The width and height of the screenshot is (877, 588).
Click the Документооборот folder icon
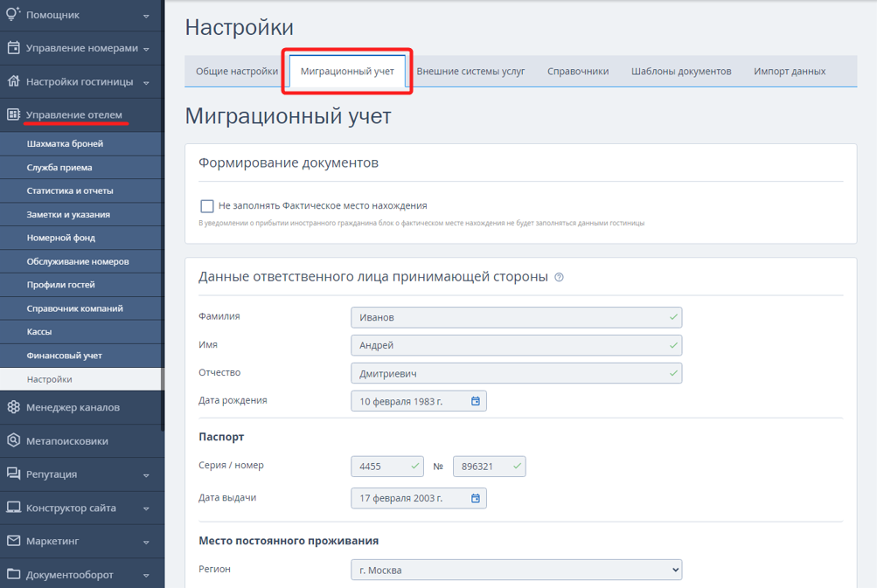pyautogui.click(x=13, y=574)
